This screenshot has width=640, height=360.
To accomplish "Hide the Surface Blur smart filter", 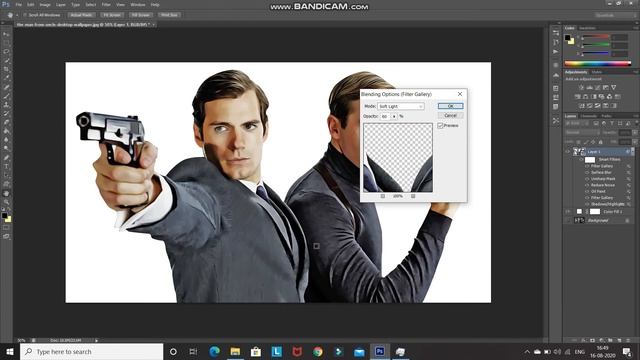I will coord(587,173).
